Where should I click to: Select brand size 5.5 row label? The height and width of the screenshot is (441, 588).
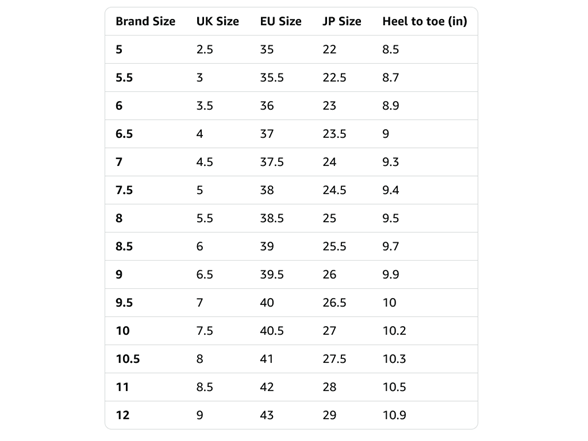(x=124, y=78)
